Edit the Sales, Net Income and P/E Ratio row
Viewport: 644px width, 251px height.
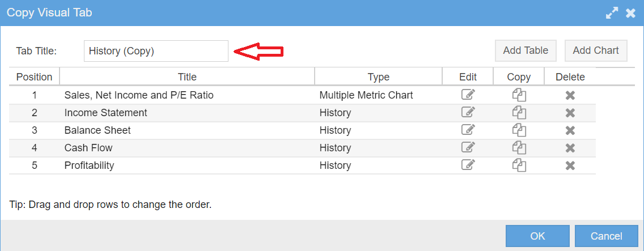point(468,95)
